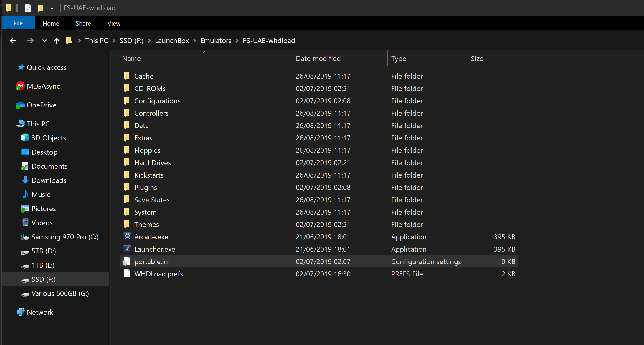Click the portable.ini file icon
The width and height of the screenshot is (644, 345).
[x=127, y=261]
